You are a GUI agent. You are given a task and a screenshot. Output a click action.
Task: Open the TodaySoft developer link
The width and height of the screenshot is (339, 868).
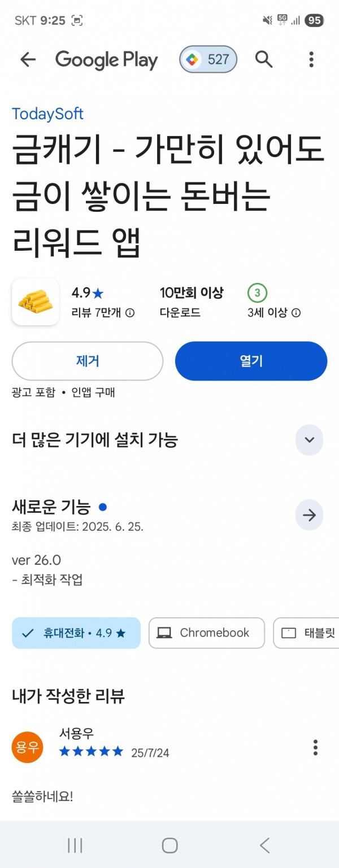[48, 114]
